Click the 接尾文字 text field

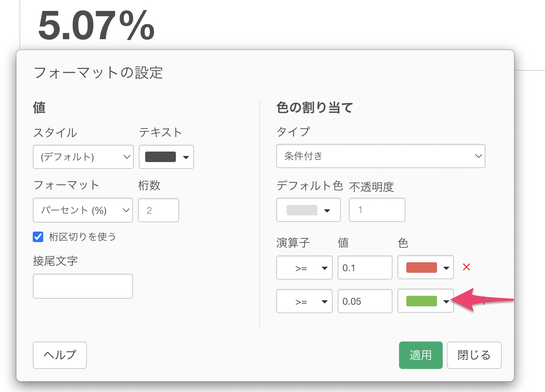tap(83, 286)
